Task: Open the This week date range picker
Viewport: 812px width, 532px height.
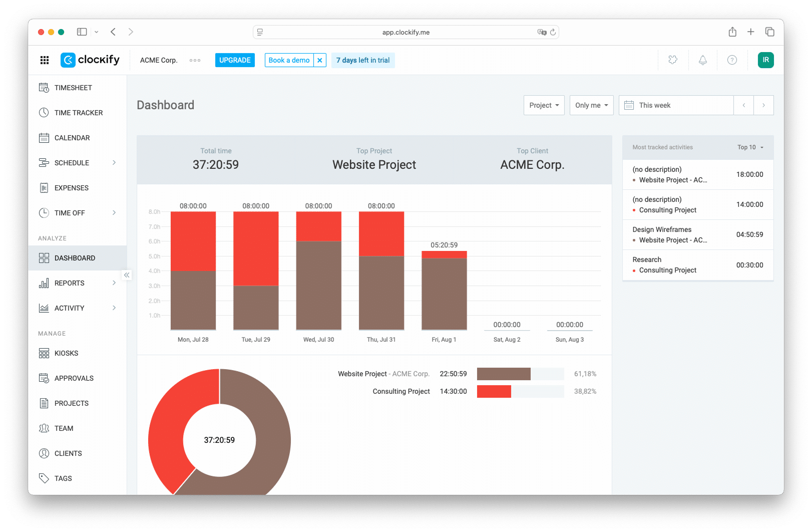Action: click(x=676, y=105)
